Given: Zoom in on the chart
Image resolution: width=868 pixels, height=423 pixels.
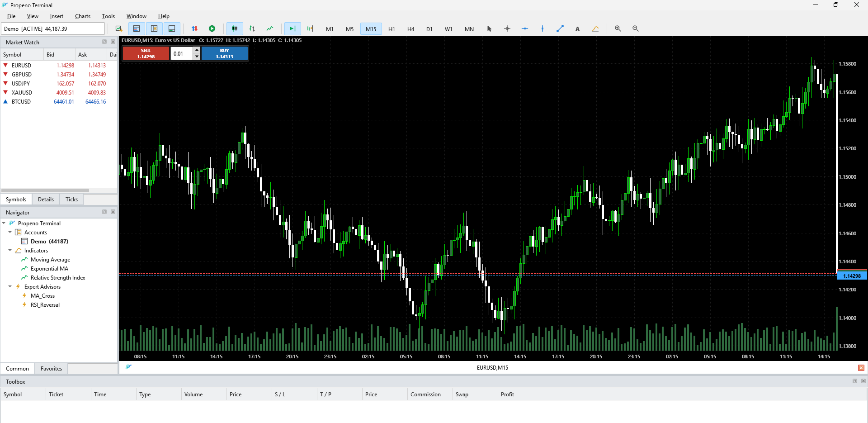Looking at the screenshot, I should pyautogui.click(x=618, y=29).
